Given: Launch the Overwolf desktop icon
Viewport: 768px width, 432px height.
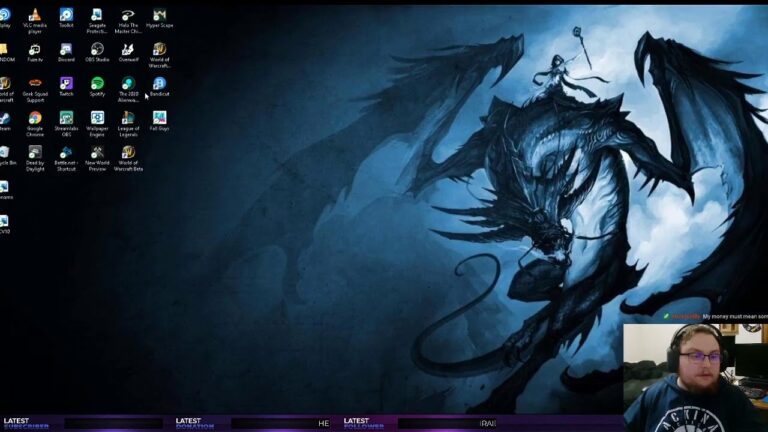Looking at the screenshot, I should click(x=128, y=52).
